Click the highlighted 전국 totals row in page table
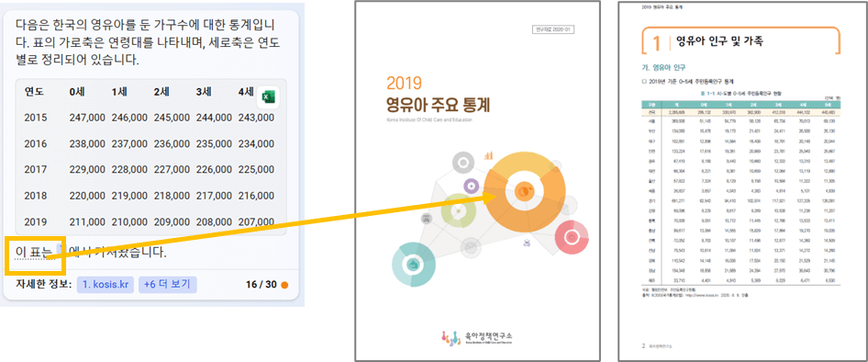Image resolution: width=868 pixels, height=362 pixels. click(x=740, y=112)
